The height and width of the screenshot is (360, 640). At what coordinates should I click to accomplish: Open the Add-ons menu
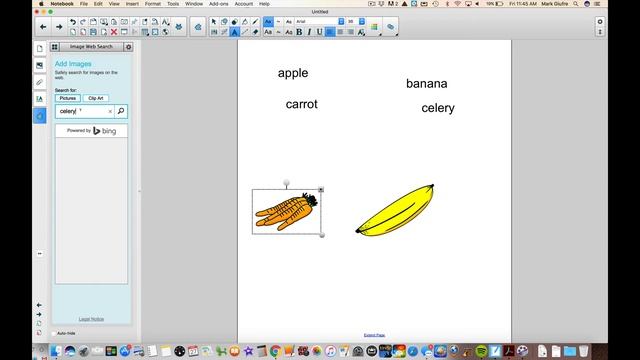click(218, 4)
